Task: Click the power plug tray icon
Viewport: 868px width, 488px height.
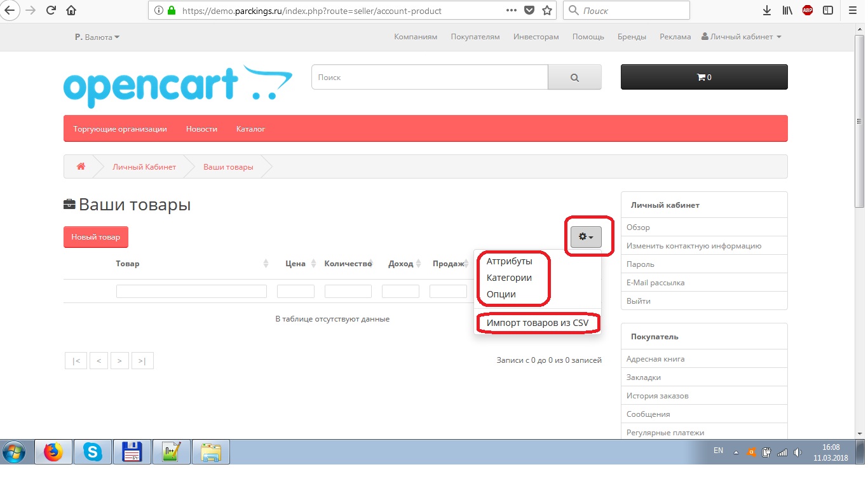Action: click(767, 452)
